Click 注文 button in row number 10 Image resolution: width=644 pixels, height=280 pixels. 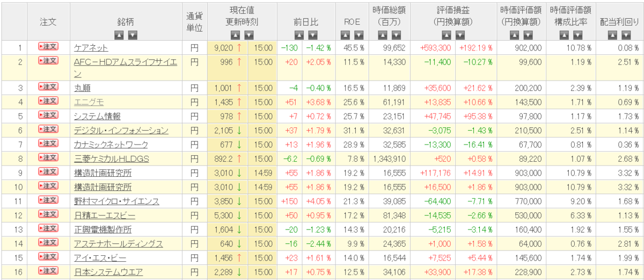48,186
